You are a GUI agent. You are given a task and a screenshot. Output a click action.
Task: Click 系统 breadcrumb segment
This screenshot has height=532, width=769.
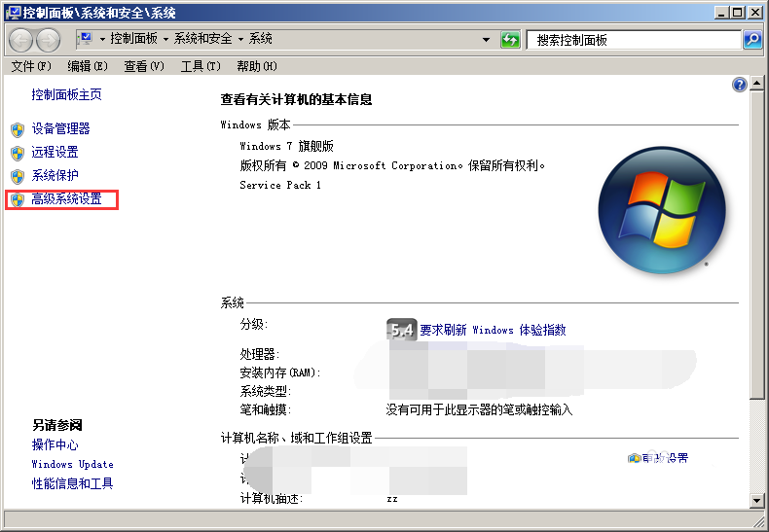click(261, 39)
